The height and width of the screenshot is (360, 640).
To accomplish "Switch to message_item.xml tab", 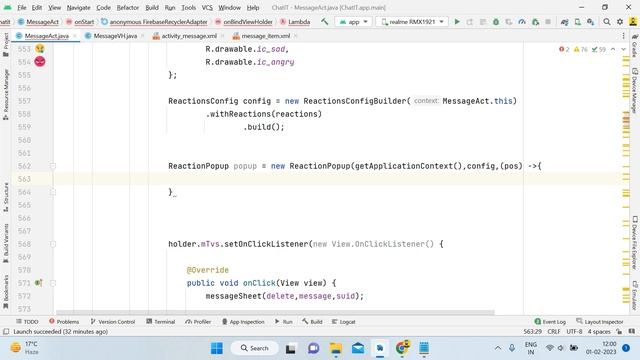I will click(265, 36).
